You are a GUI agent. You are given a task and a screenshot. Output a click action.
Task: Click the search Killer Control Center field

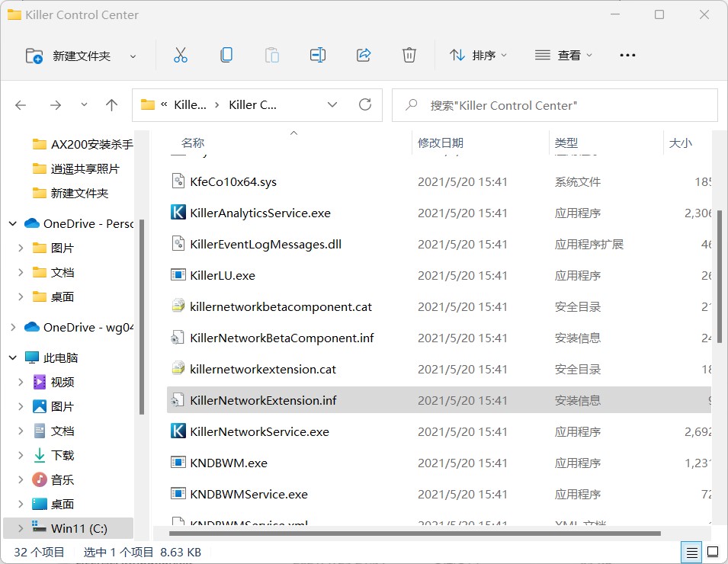555,105
